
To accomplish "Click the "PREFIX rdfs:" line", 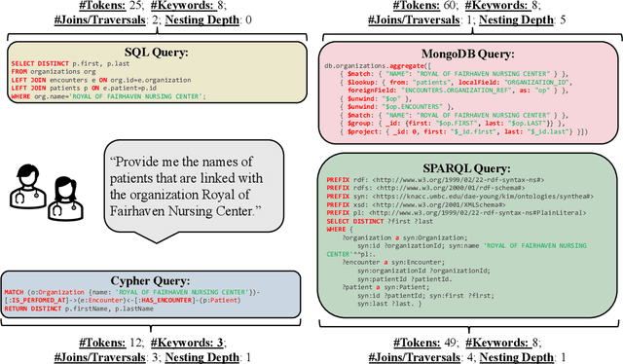I will (x=426, y=188).
